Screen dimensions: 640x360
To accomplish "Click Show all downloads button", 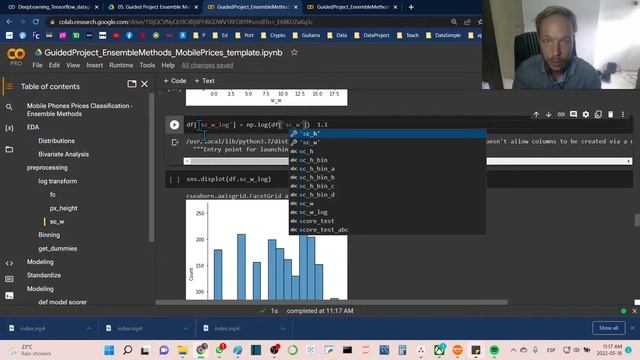I will point(608,328).
